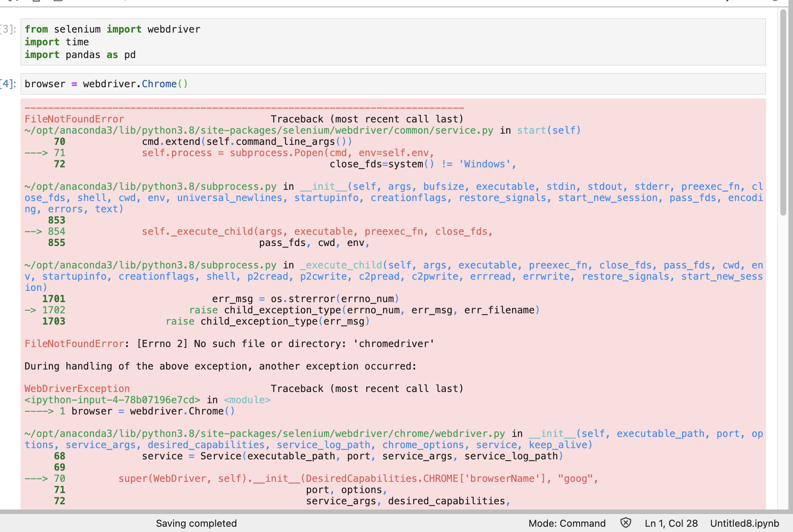Viewport: 793px width, 532px height.
Task: Click the 'During handling of the above exception' line
Action: coord(220,366)
